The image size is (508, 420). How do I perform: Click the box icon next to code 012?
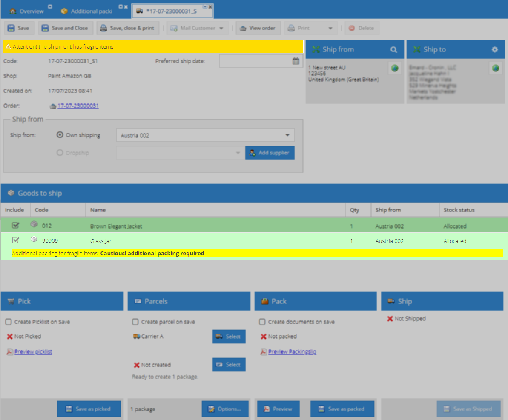pyautogui.click(x=34, y=224)
